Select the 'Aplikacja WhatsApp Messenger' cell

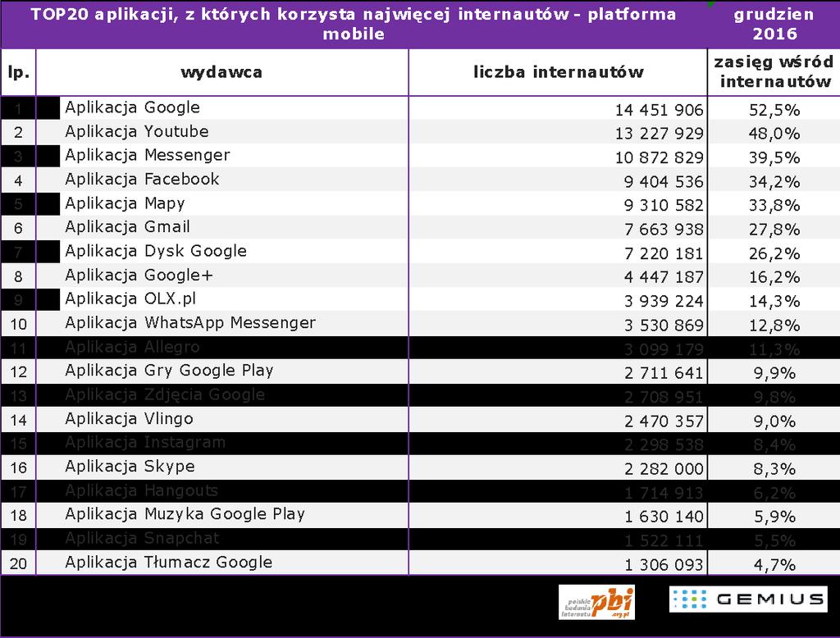click(x=190, y=323)
